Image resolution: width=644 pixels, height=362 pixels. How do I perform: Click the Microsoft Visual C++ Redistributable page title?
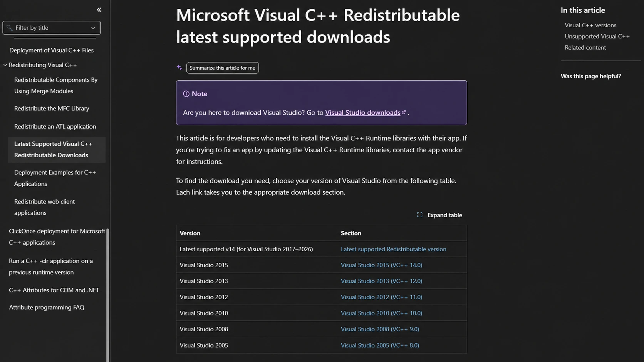point(318,26)
